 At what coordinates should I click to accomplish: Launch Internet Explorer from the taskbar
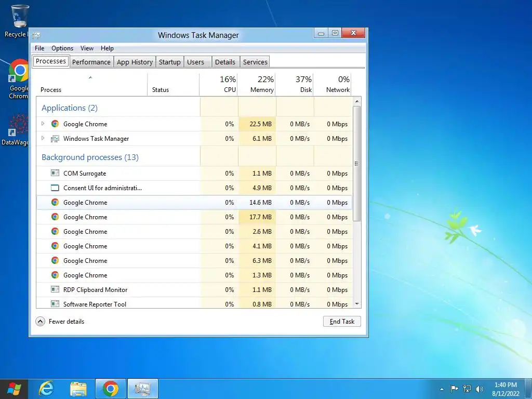point(46,389)
